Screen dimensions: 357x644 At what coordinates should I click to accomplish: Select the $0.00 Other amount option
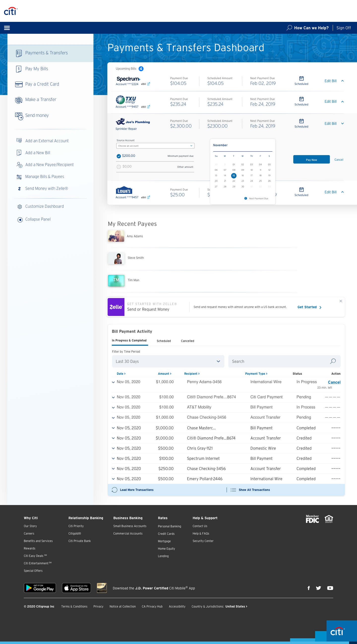click(119, 167)
